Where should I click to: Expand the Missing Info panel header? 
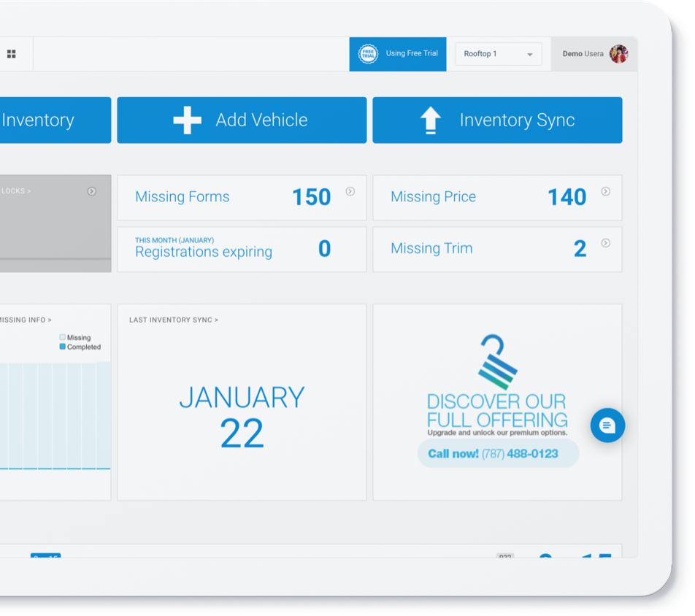coord(26,320)
